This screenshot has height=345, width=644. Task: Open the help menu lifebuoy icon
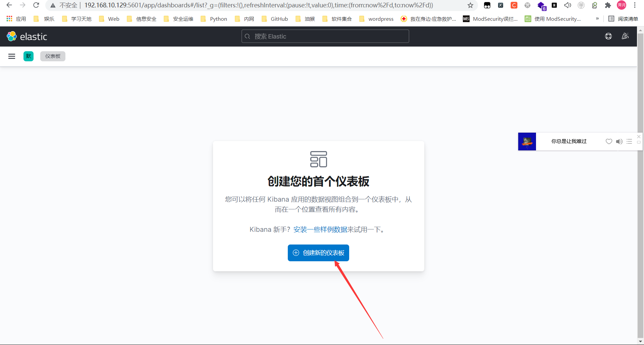[608, 37]
